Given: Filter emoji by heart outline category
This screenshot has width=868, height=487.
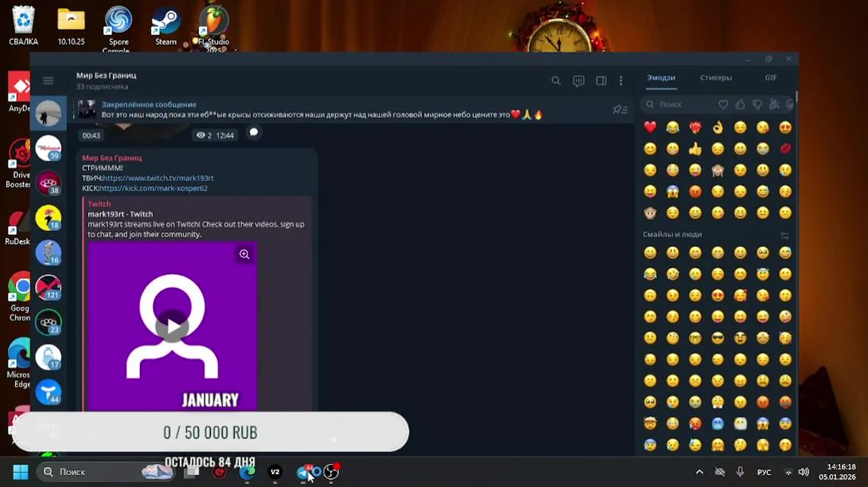Looking at the screenshot, I should pos(723,104).
